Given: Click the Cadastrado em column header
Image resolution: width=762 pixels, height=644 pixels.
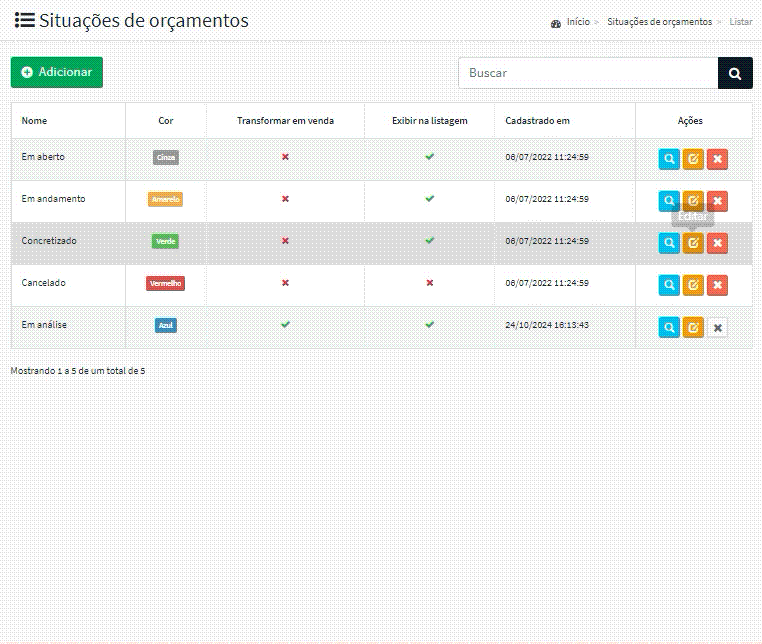Looking at the screenshot, I should (537, 121).
